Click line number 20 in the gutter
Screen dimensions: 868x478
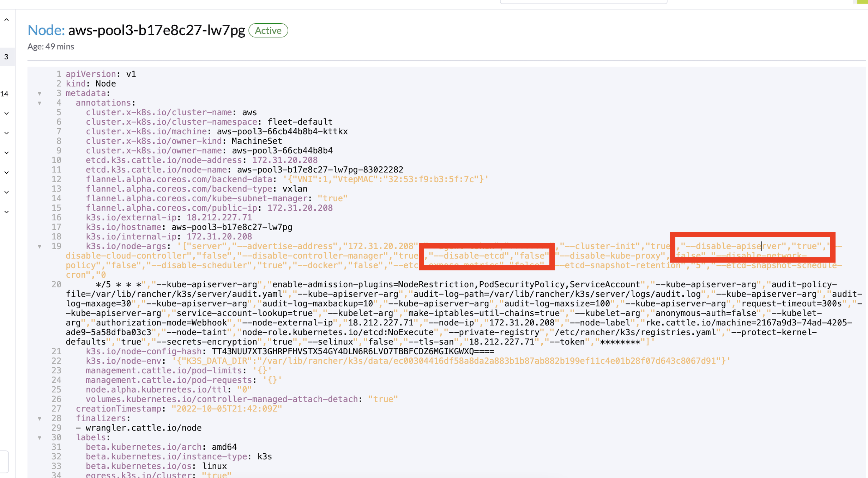56,284
